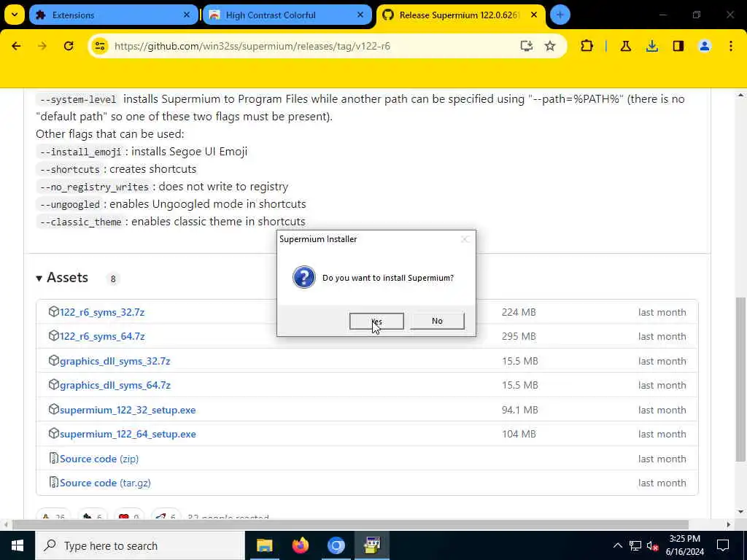Click the scroll up arrow of vertical scrollbar
The image size is (747, 560).
[x=740, y=96]
